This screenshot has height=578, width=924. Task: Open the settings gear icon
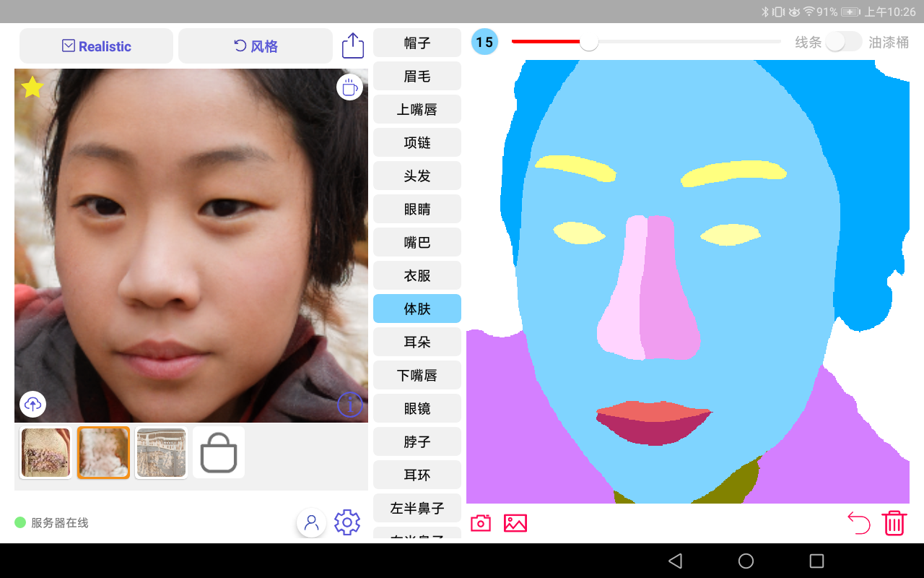pos(347,522)
